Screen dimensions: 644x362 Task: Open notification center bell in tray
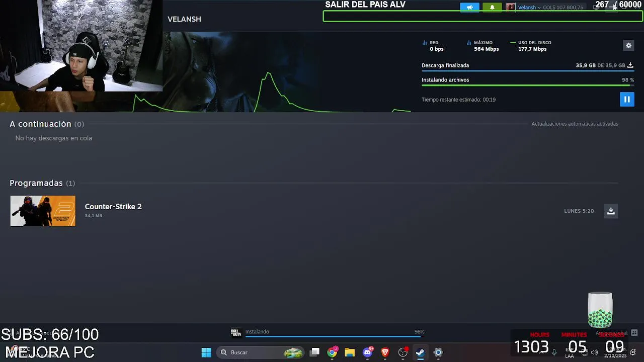pyautogui.click(x=633, y=352)
